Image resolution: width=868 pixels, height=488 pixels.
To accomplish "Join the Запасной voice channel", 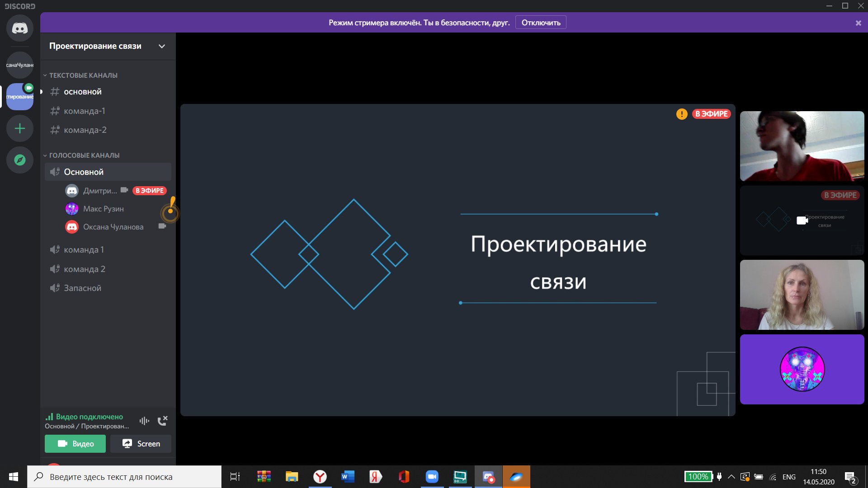I will [82, 288].
